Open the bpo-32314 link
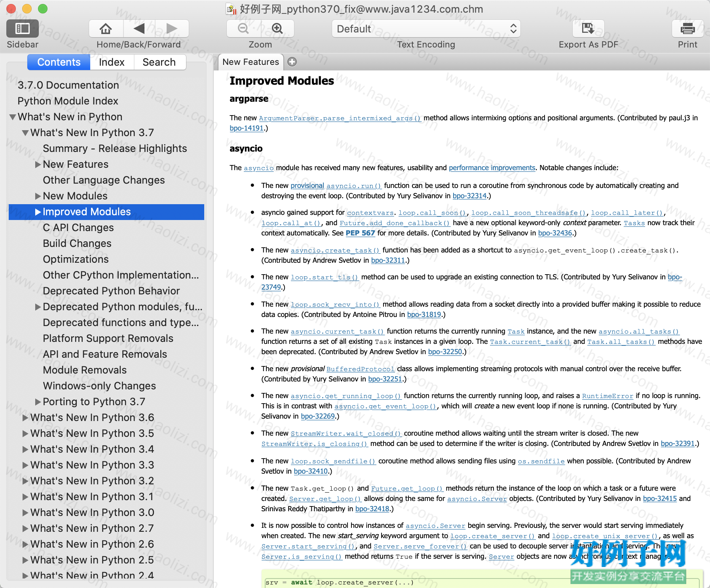The width and height of the screenshot is (710, 588). click(469, 196)
